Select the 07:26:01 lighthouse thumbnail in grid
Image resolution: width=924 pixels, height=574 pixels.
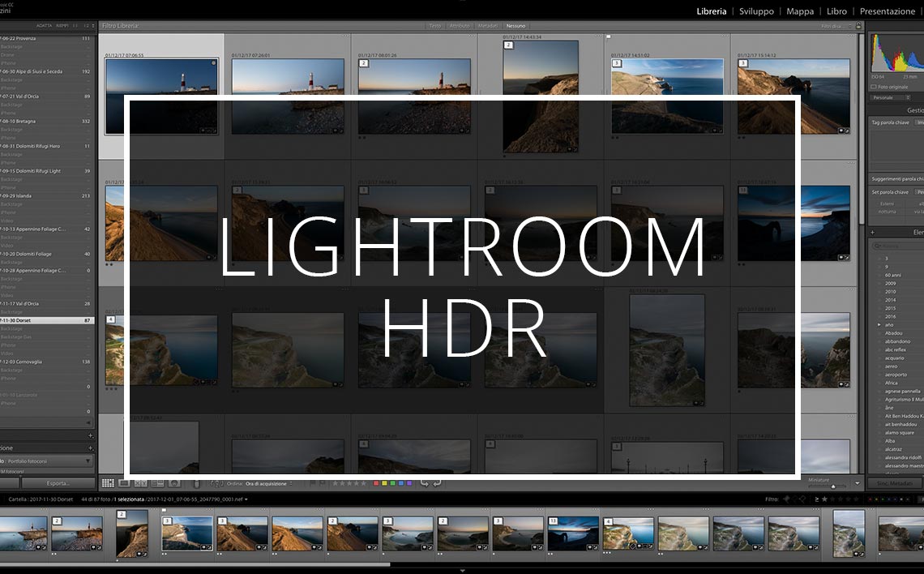coord(288,96)
